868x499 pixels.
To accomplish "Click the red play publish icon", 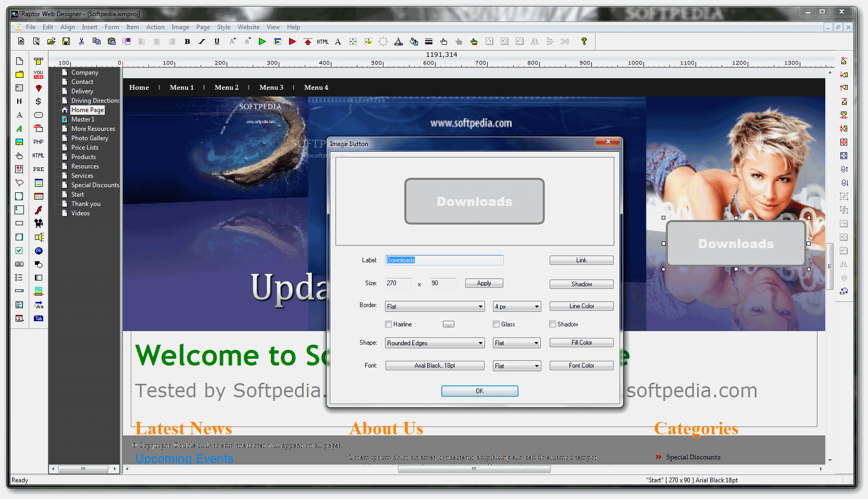I will (x=293, y=42).
